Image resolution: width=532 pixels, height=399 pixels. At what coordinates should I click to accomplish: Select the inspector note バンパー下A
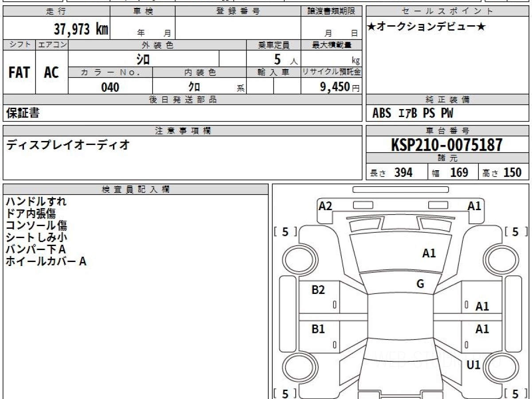click(x=35, y=250)
